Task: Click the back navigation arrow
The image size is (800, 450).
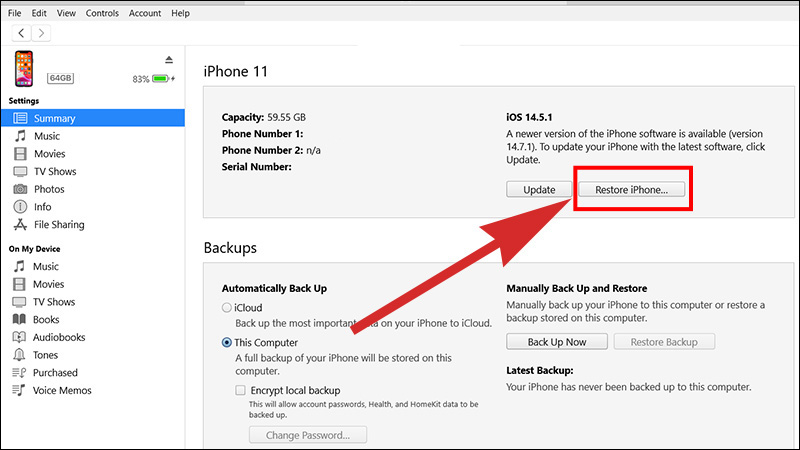Action: pos(22,34)
